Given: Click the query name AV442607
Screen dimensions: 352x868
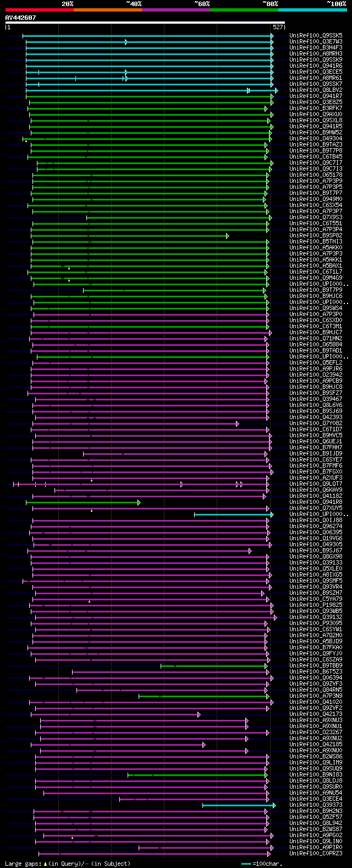Looking at the screenshot, I should 20,18.
